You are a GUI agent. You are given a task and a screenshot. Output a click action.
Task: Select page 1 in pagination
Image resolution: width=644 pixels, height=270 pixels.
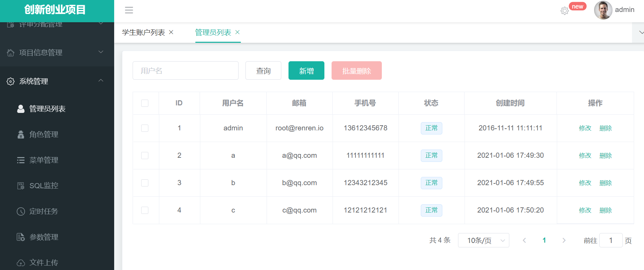[544, 240]
